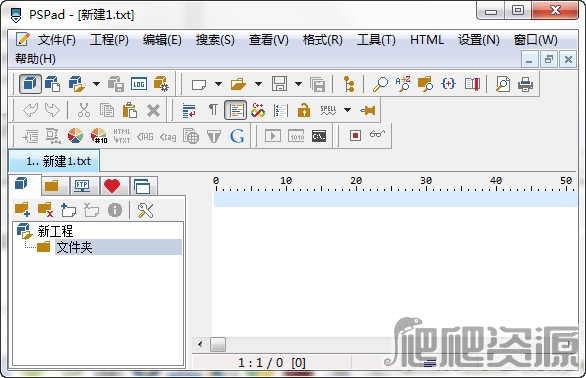This screenshot has height=378, width=586.
Task: Open the 格式(R) menu
Action: 323,40
